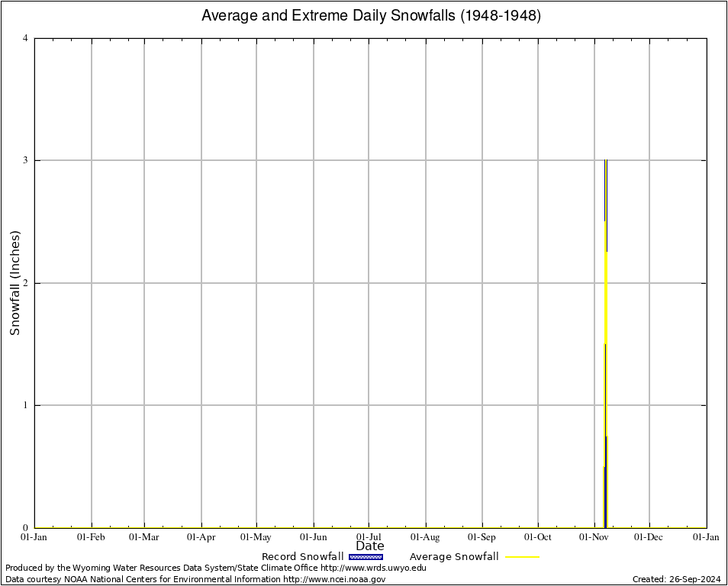Click the 'Date' x-axis label
The height and width of the screenshot is (586, 728).
[x=370, y=546]
